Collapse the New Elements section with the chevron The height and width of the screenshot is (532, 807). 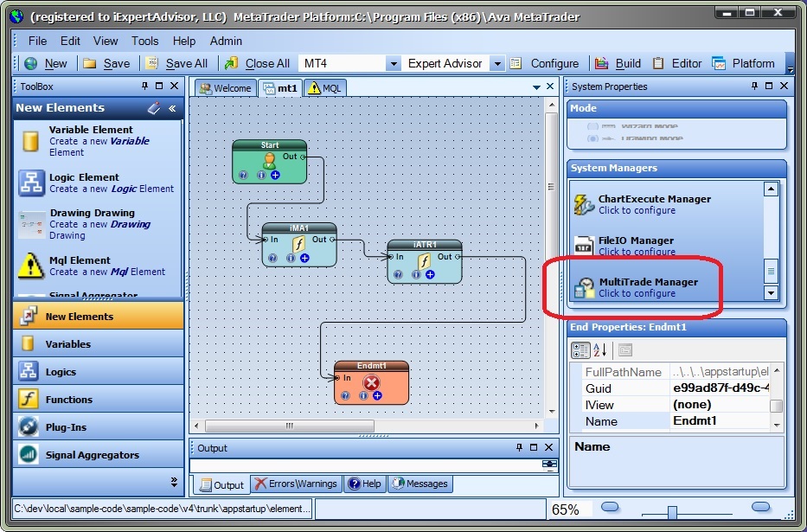(172, 108)
